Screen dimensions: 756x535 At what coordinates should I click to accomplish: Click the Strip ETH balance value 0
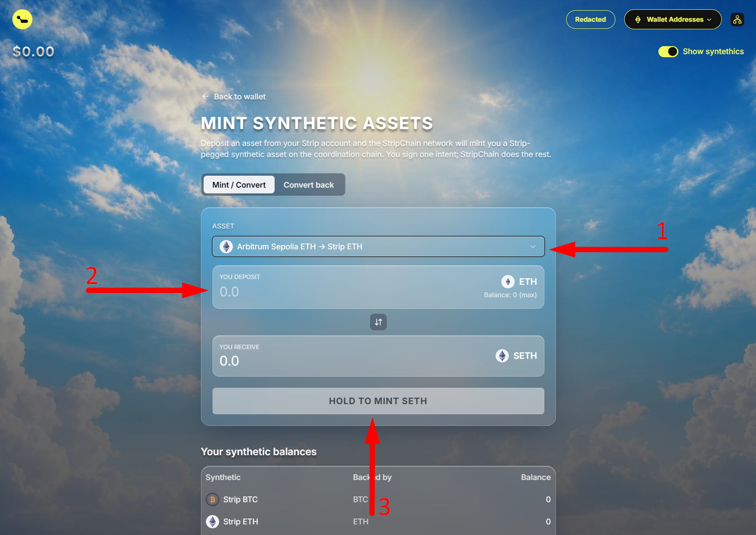[x=548, y=522]
